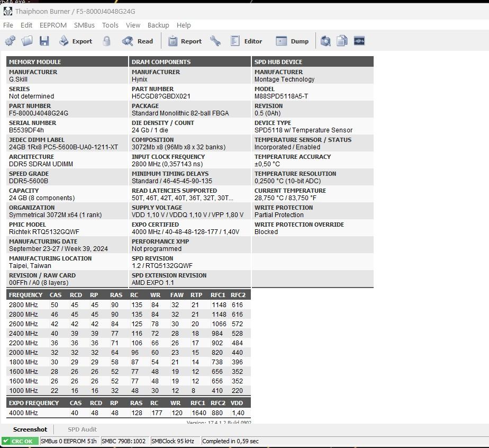
Task: Click SMBus 0 EEPROM 51h status entry
Action: pos(69,441)
